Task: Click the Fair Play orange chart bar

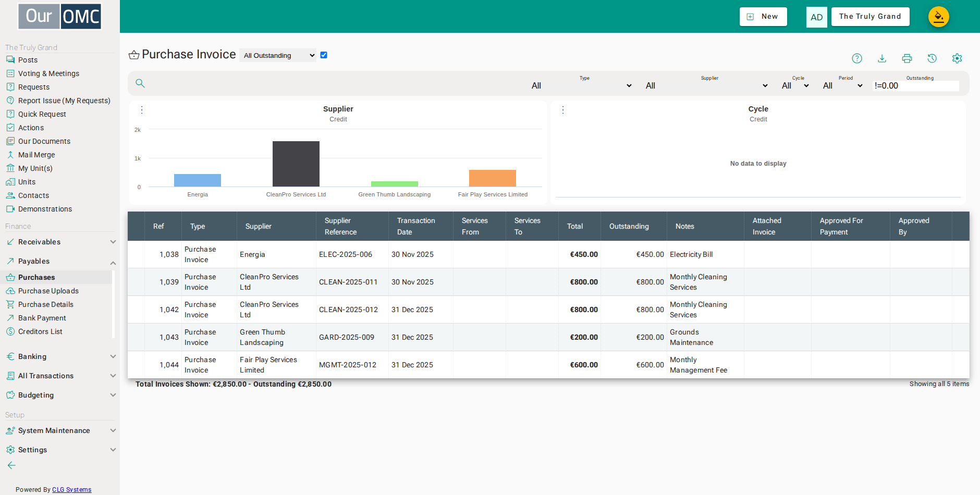Action: point(493,178)
